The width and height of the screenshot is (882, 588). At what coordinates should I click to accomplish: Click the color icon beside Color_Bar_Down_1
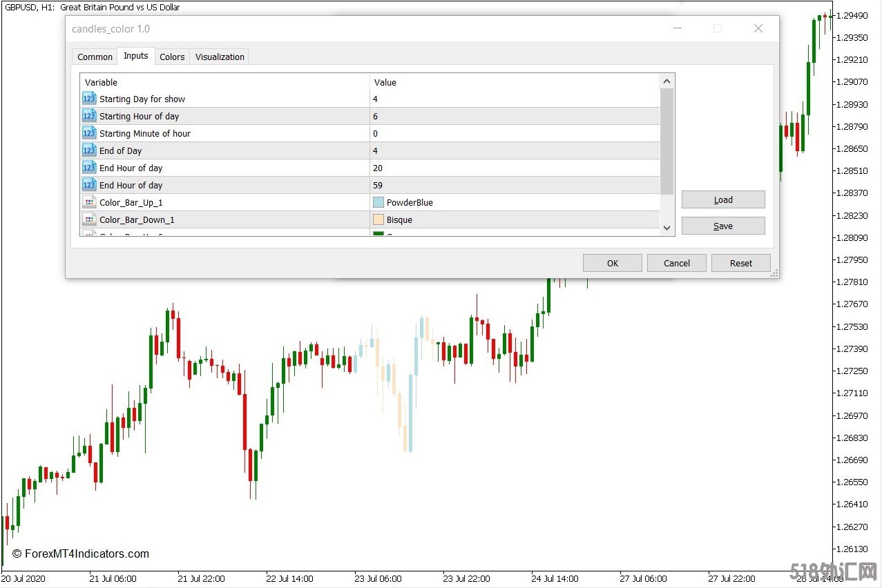[x=89, y=219]
